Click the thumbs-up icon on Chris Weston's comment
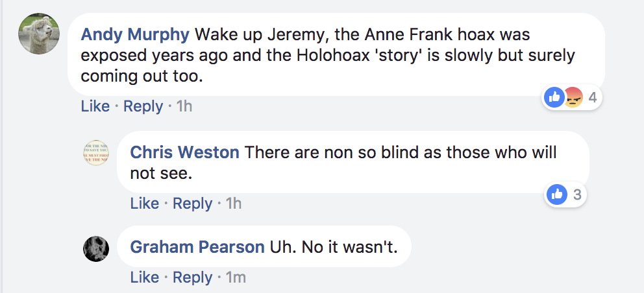This screenshot has height=293, width=644. pyautogui.click(x=556, y=194)
